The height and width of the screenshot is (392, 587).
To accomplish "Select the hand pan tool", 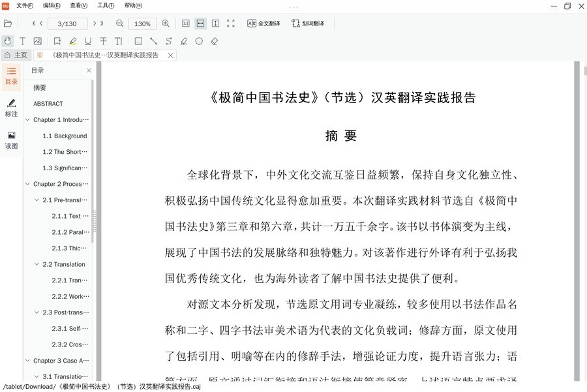I will click(7, 41).
